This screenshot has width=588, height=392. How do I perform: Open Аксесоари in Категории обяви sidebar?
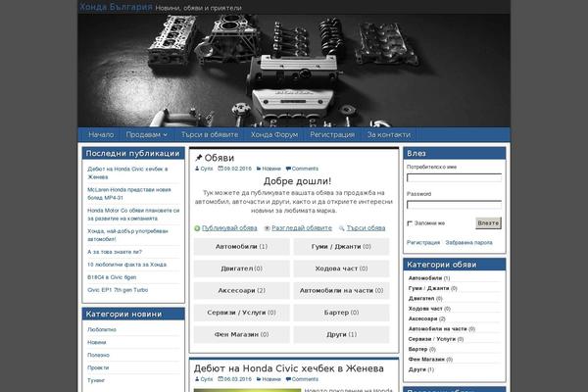423,318
